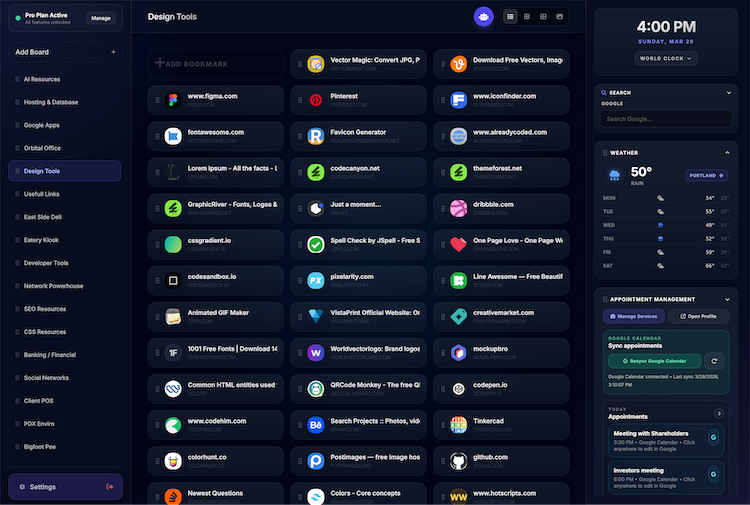Collapse the Appointment Management widget chevron
This screenshot has height=505, width=750.
[x=727, y=299]
